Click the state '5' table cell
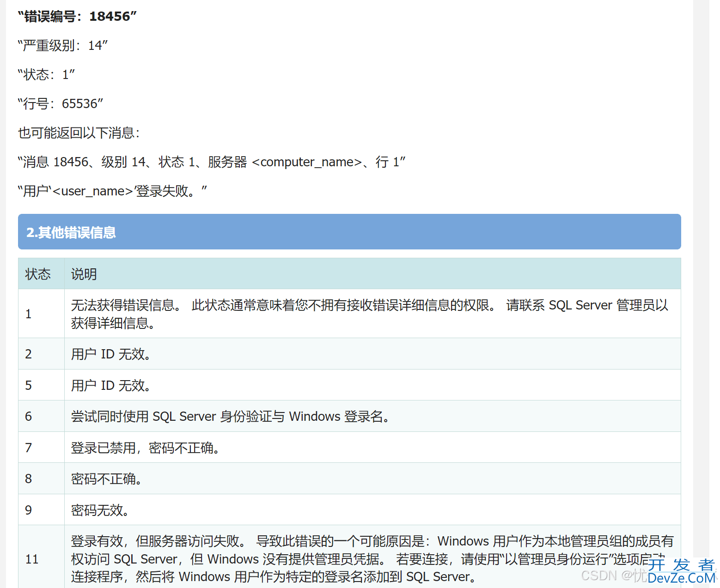Screen dimensions: 720x588 (41, 385)
